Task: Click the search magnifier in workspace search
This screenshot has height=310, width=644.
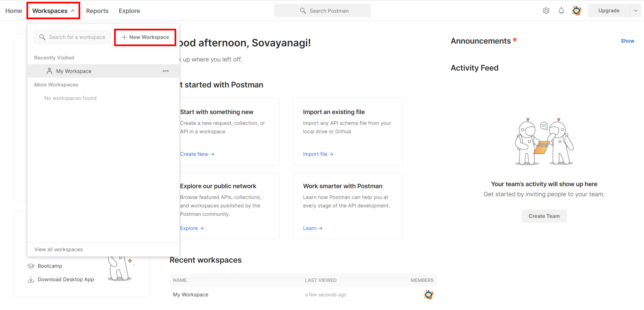Action: [42, 37]
